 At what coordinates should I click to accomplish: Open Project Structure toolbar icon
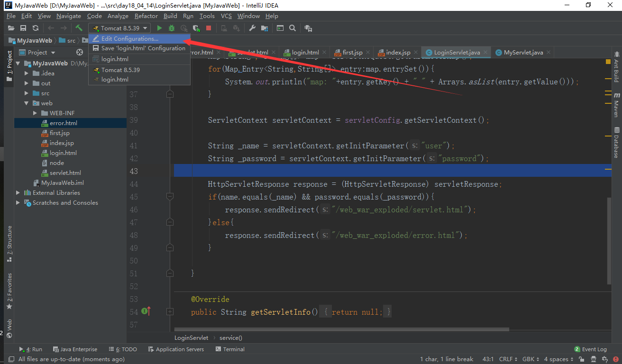(264, 28)
